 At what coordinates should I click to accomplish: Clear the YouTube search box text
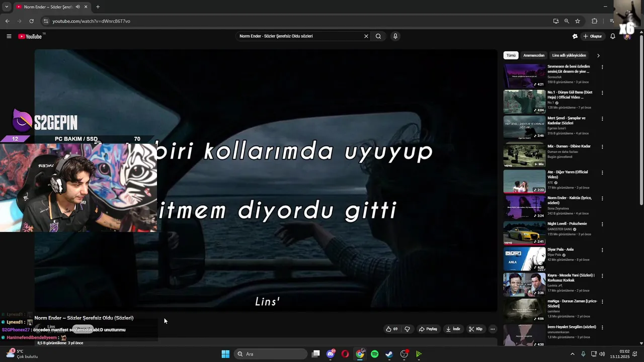click(366, 36)
